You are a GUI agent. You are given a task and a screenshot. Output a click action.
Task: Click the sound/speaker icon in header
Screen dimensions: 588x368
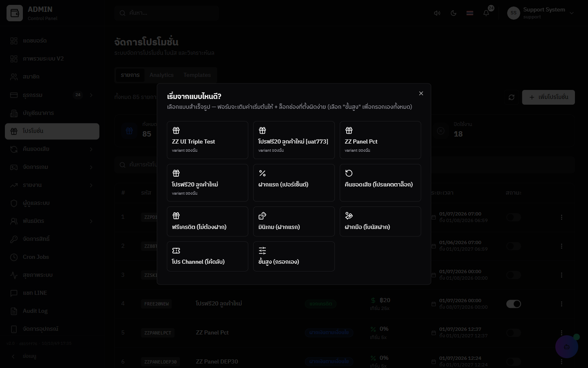(437, 13)
